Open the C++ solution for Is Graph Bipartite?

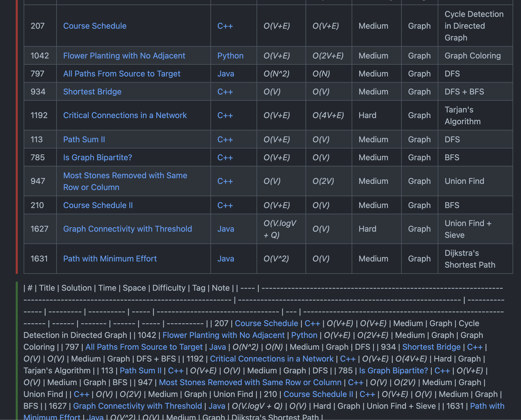225,157
